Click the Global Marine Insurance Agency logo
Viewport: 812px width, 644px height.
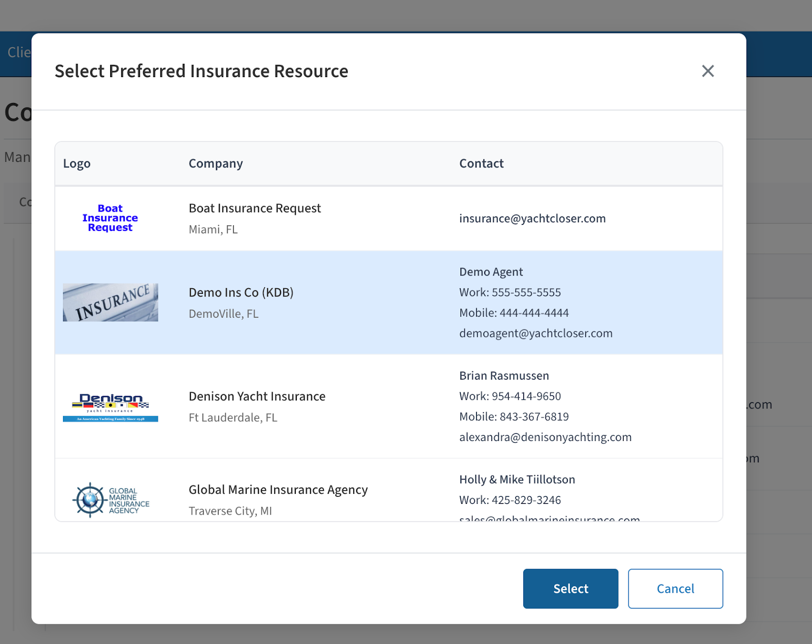[x=111, y=500]
